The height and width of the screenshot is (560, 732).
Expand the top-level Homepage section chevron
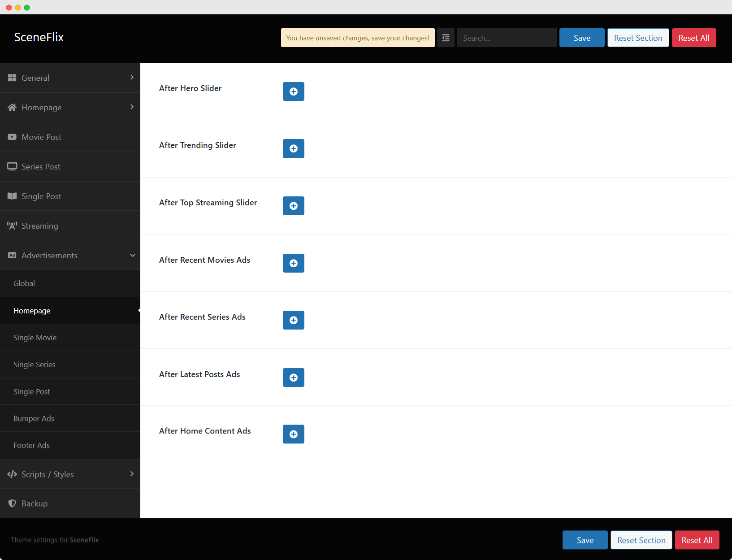(x=132, y=107)
